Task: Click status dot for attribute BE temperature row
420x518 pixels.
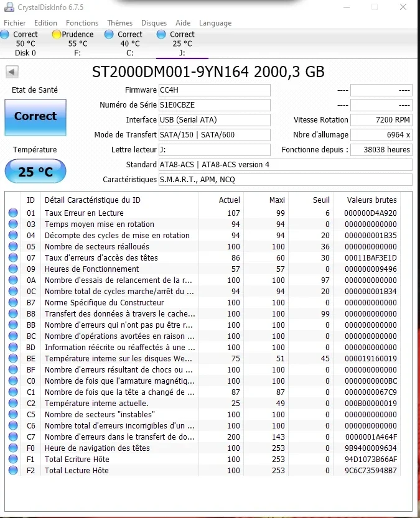Action: click(x=13, y=358)
